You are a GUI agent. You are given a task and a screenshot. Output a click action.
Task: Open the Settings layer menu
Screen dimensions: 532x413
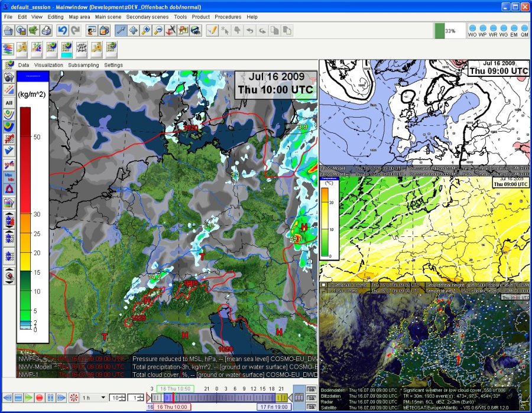113,65
